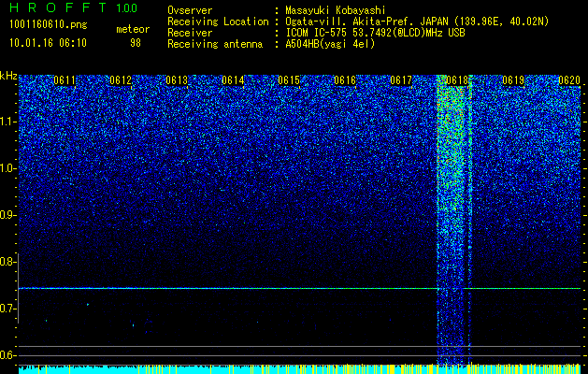The image size is (588, 374).
Task: Click the Receiving antenna label
Action: [215, 44]
